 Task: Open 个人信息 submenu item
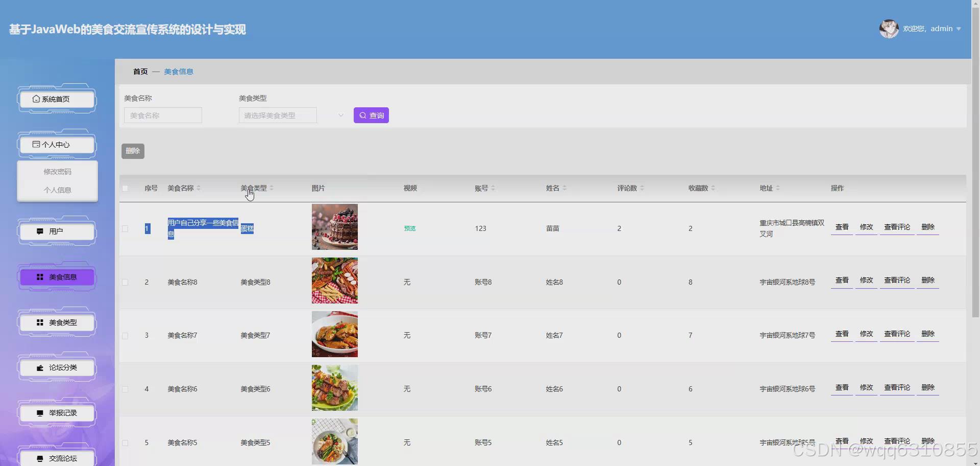57,190
